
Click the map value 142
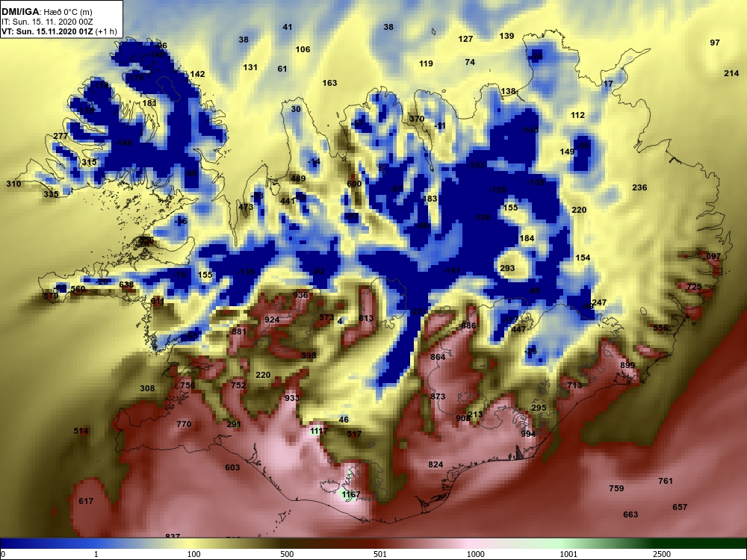coord(197,74)
